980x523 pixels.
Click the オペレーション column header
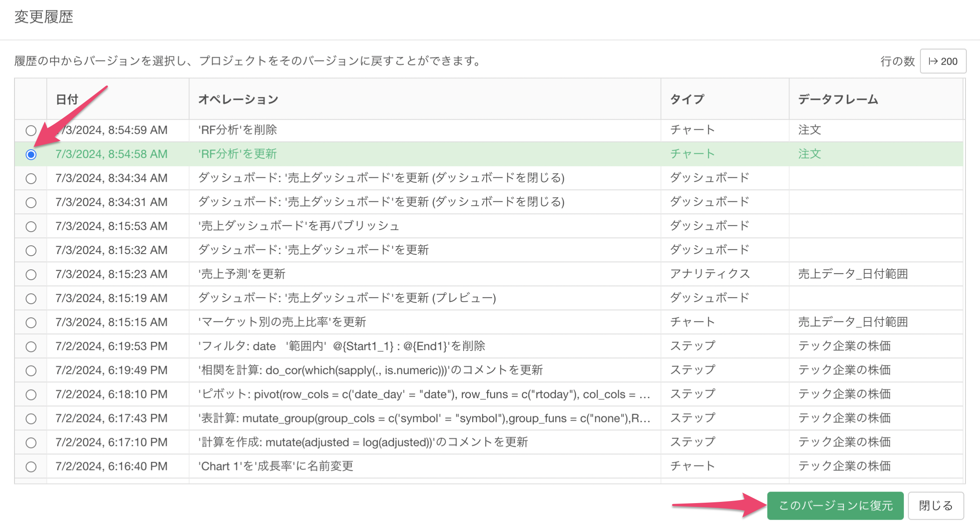[x=238, y=99]
